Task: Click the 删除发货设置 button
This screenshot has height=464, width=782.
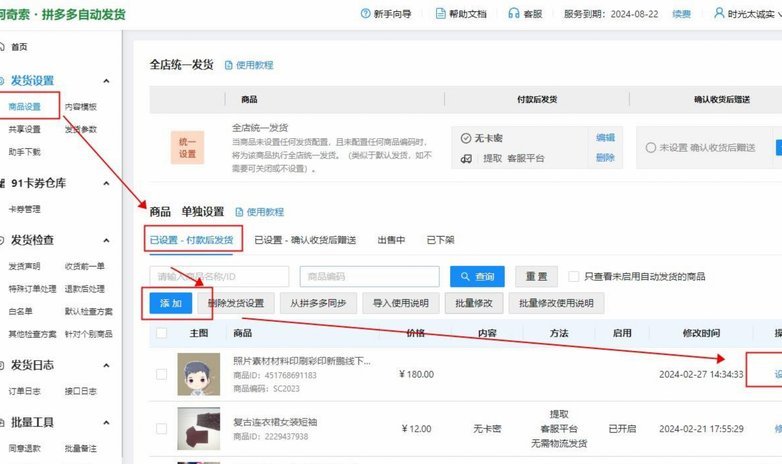Action: pos(236,303)
